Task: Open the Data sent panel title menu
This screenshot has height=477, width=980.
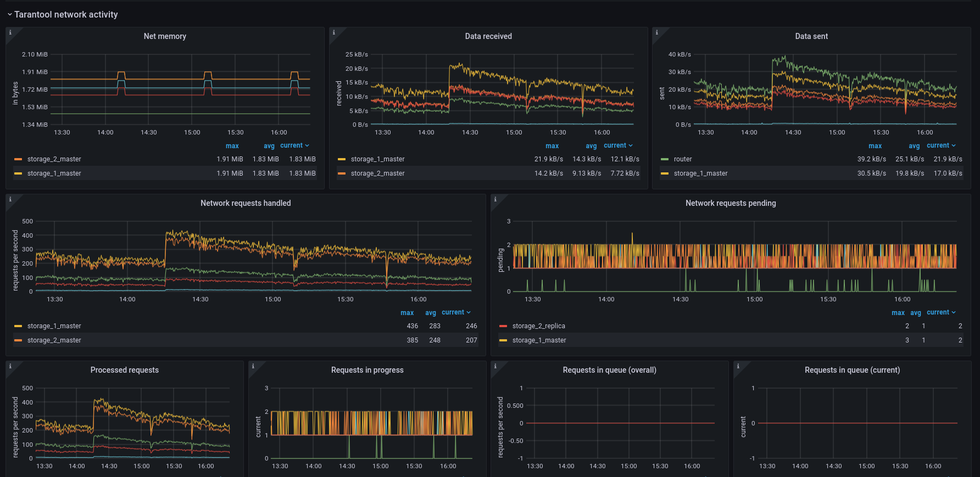Action: pos(811,36)
